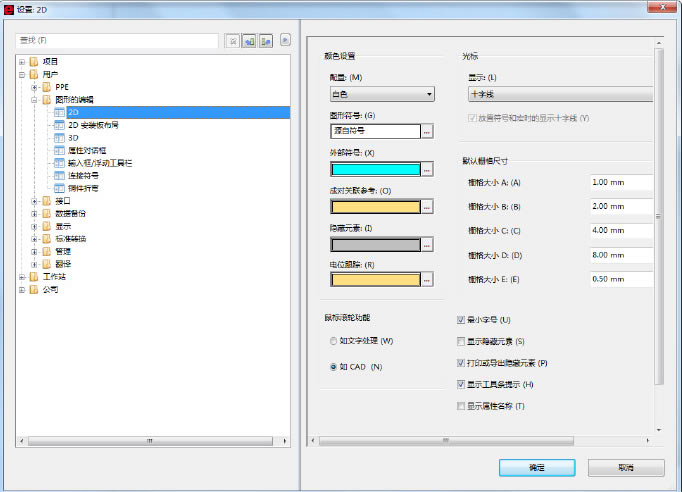
Task: Uncheck the 显示工具条提示 (H) checkbox
Action: tap(460, 384)
